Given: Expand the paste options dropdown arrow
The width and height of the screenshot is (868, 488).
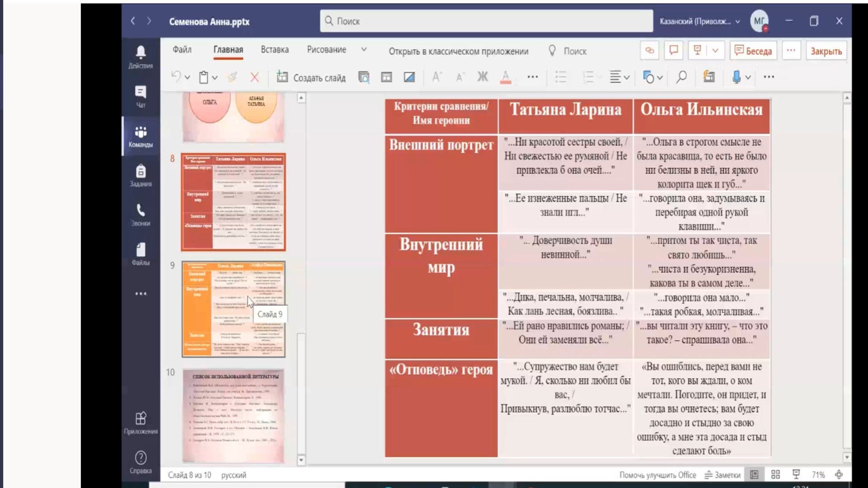Looking at the screenshot, I should point(215,78).
